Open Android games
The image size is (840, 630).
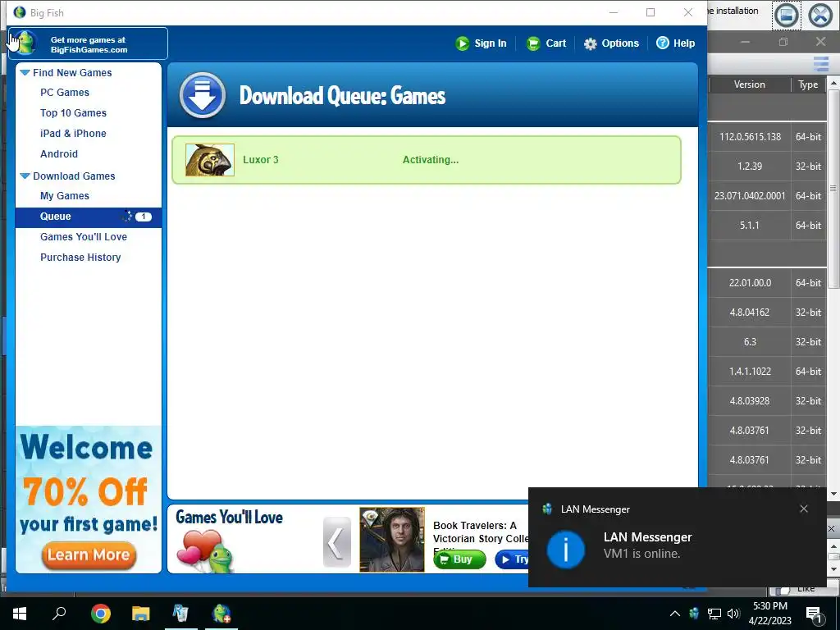tap(59, 153)
